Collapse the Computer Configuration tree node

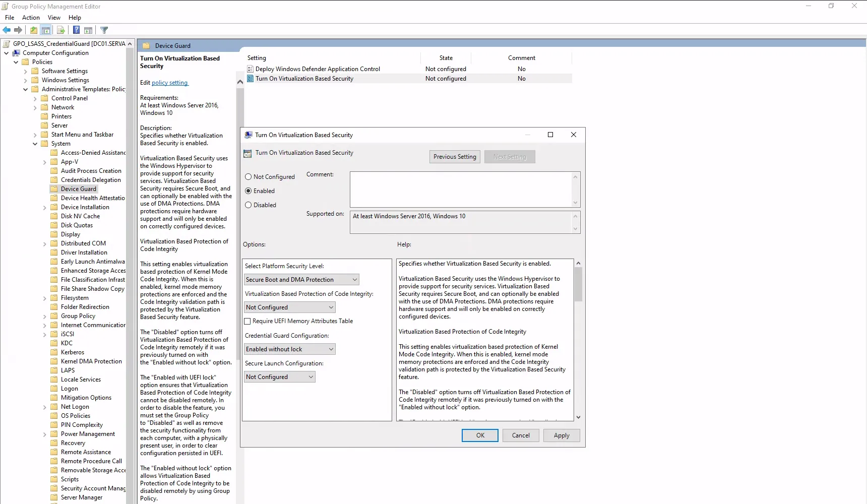[6, 53]
